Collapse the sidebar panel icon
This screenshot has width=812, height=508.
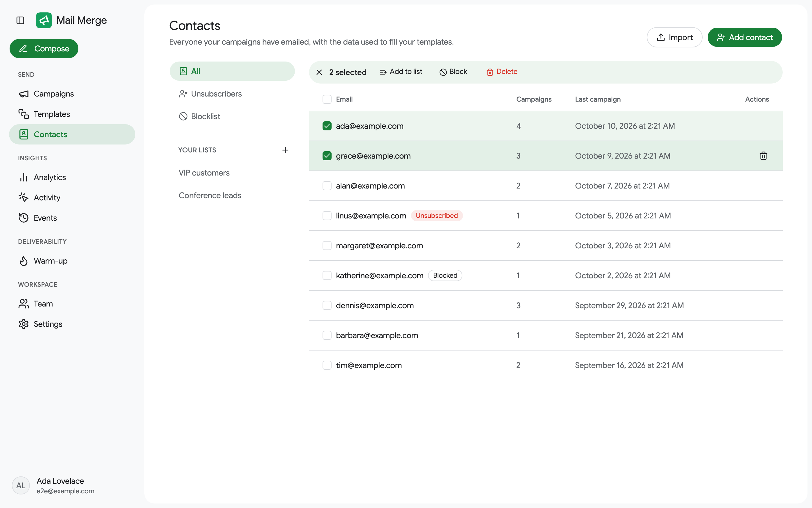pyautogui.click(x=21, y=20)
